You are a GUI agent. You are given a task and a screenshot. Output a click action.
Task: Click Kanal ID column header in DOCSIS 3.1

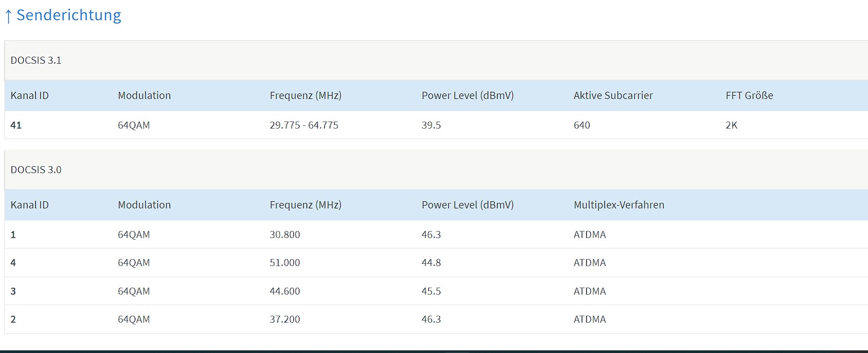[30, 96]
